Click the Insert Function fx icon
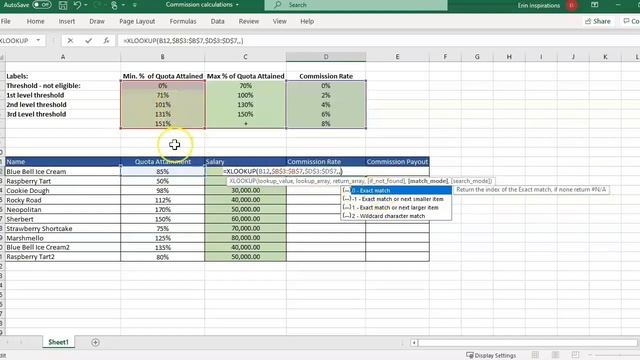 click(x=106, y=40)
